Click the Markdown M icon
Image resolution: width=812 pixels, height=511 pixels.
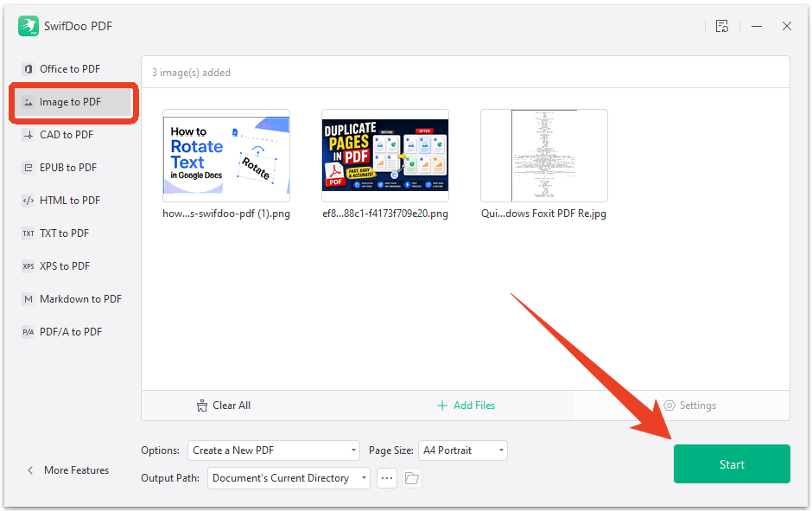coord(29,299)
